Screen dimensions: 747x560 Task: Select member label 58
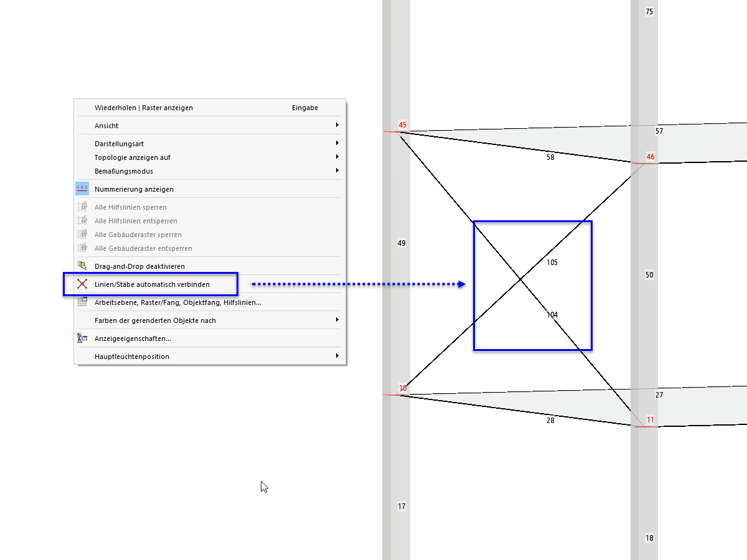(x=550, y=157)
